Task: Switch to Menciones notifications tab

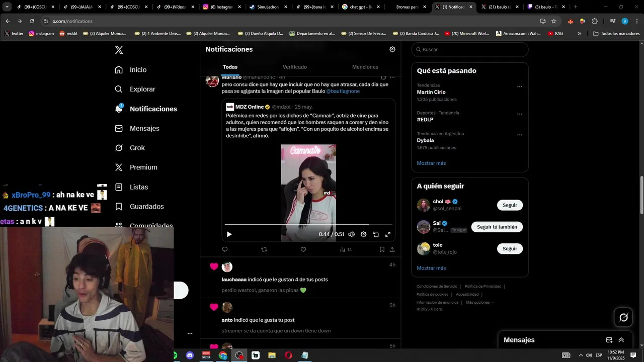Action: [365, 67]
